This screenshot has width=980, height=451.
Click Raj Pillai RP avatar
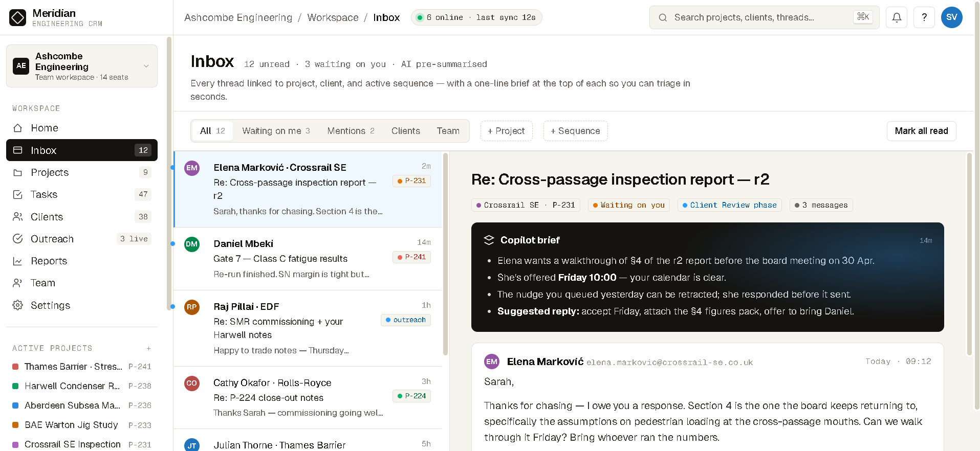(192, 307)
